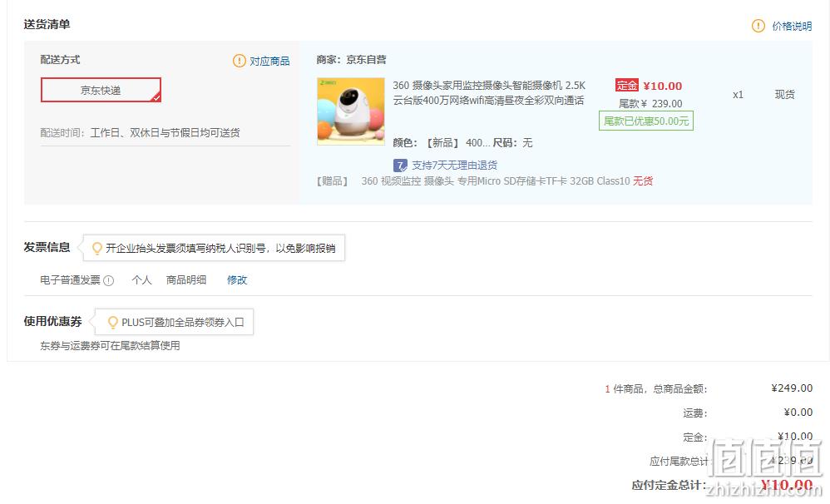Click the 7-day return badge icon

(x=400, y=166)
